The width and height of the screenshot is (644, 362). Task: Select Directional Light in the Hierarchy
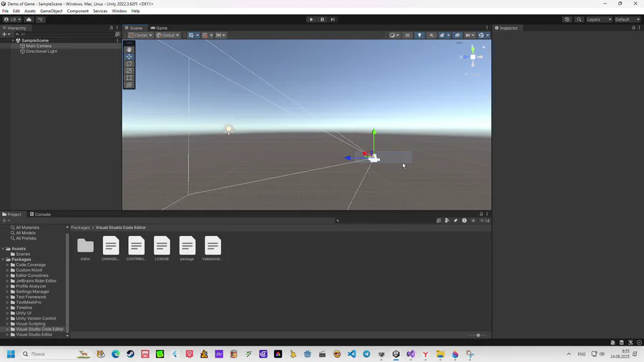[42, 52]
